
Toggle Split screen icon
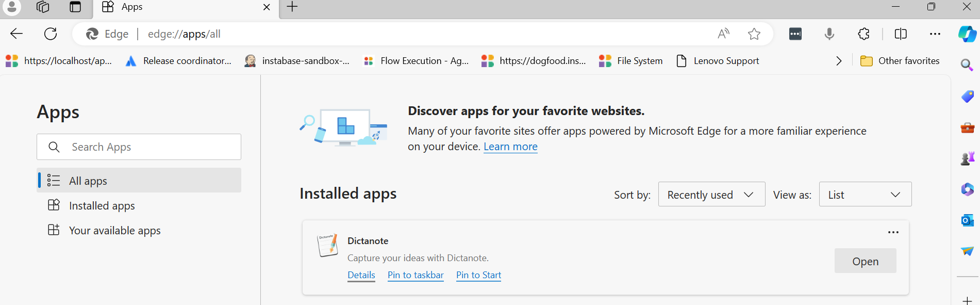coord(901,34)
